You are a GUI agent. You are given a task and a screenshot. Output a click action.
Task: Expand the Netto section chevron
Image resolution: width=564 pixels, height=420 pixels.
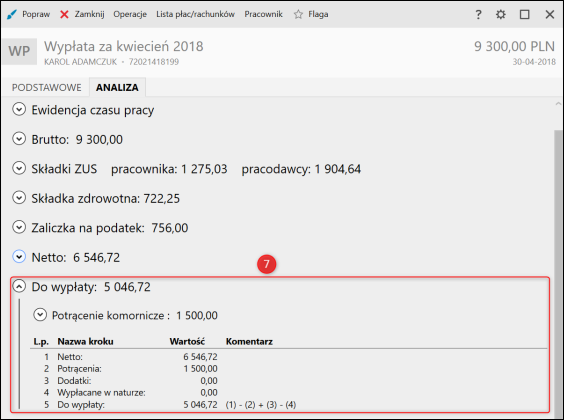pos(19,257)
